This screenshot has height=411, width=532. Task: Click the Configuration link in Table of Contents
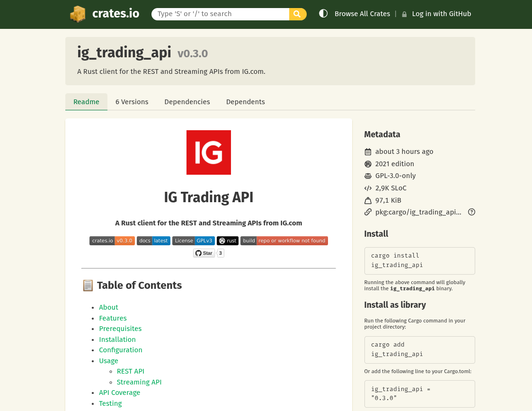(x=121, y=350)
